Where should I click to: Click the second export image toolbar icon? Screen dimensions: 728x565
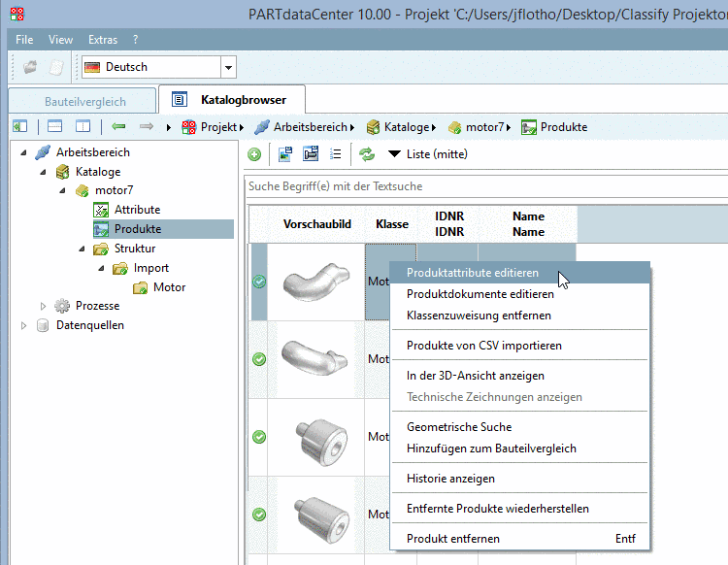(x=311, y=153)
